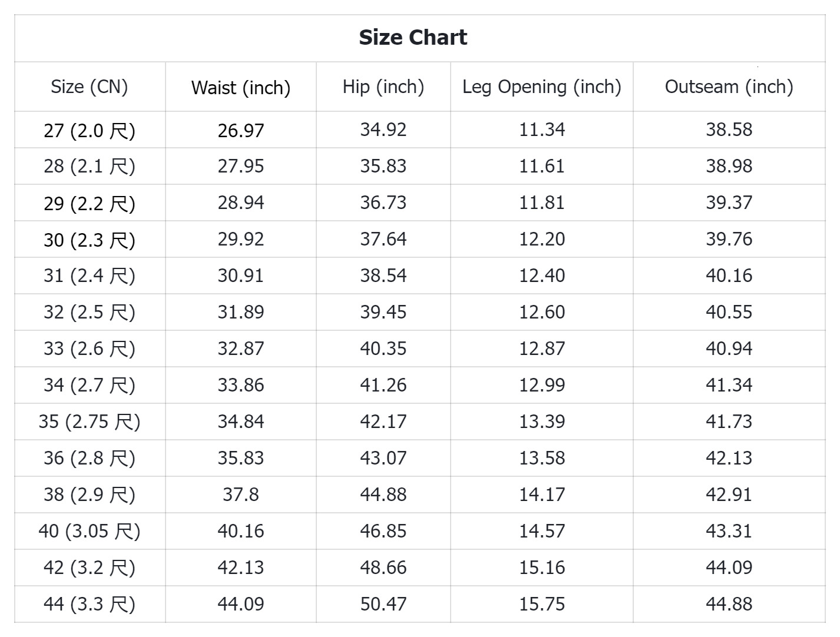Image resolution: width=840 pixels, height=637 pixels.
Task: Click the 27 (2.0 尺) size cell
Action: click(x=90, y=130)
